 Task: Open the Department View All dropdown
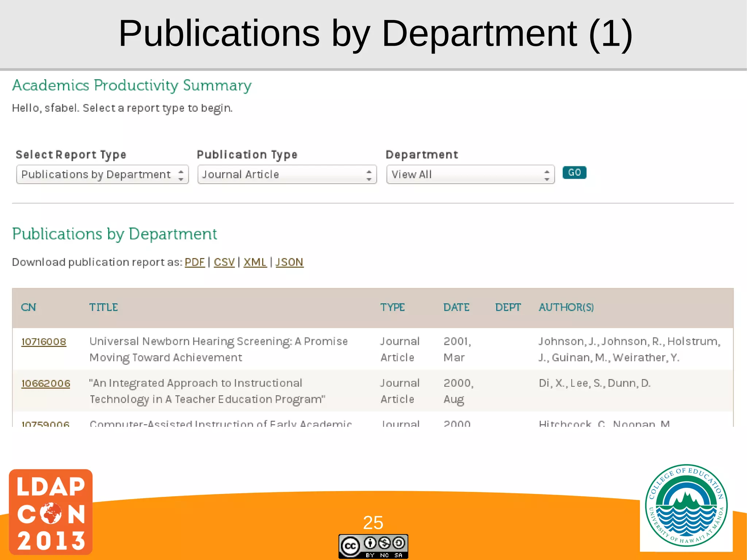[x=471, y=174]
